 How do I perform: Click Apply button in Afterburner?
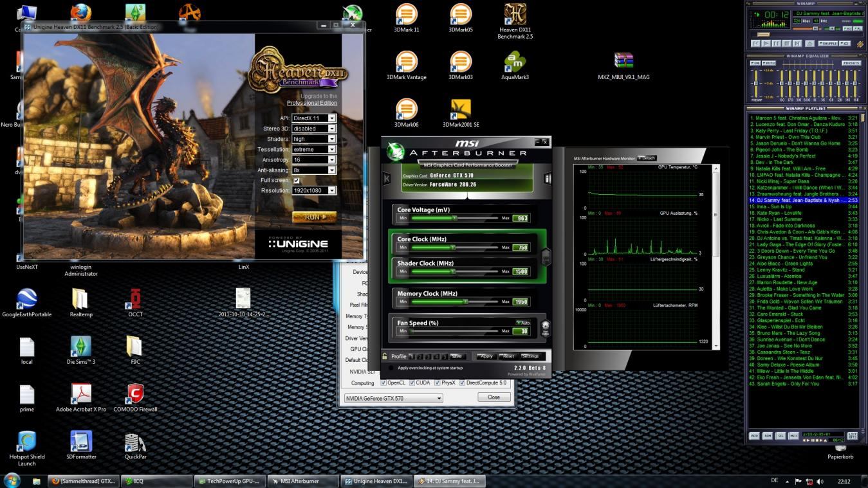(x=486, y=356)
